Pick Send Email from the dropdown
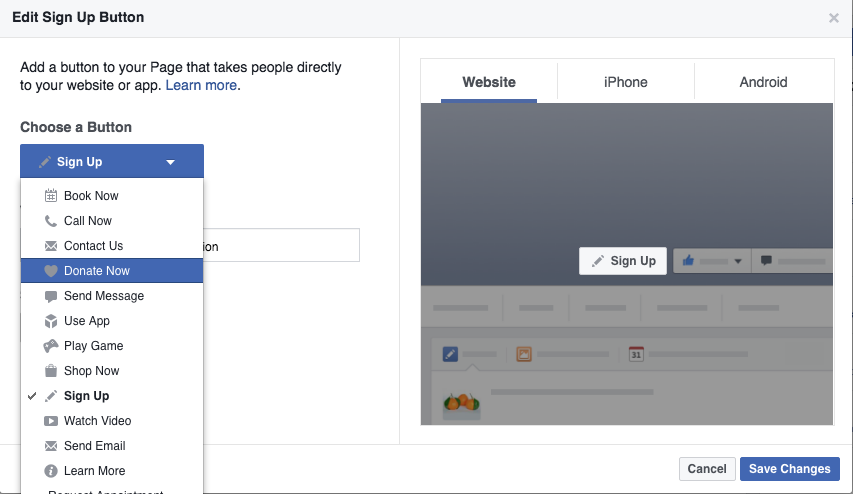The height and width of the screenshot is (494, 853). (112, 446)
